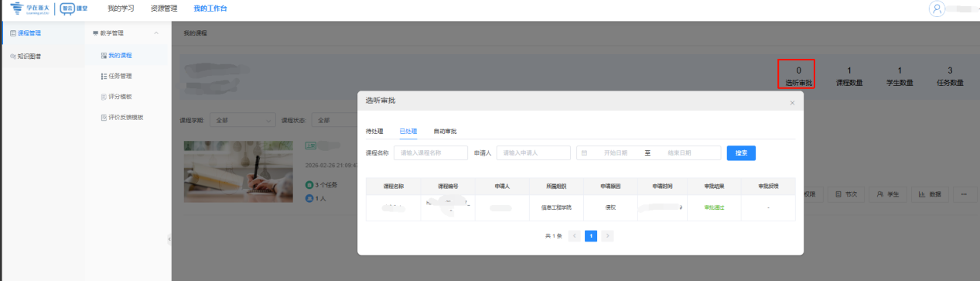This screenshot has height=281, width=980.
Task: Select 我的课程 in the submenu
Action: pyautogui.click(x=126, y=55)
